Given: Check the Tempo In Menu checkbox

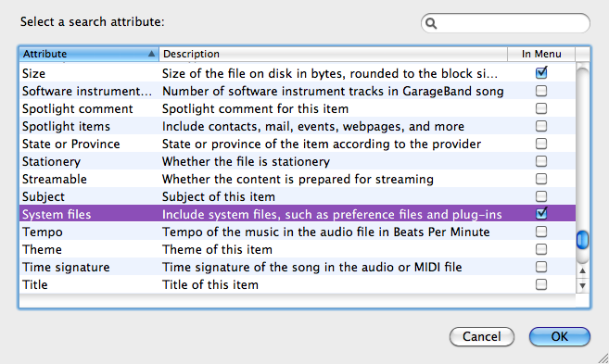Looking at the screenshot, I should tap(541, 232).
